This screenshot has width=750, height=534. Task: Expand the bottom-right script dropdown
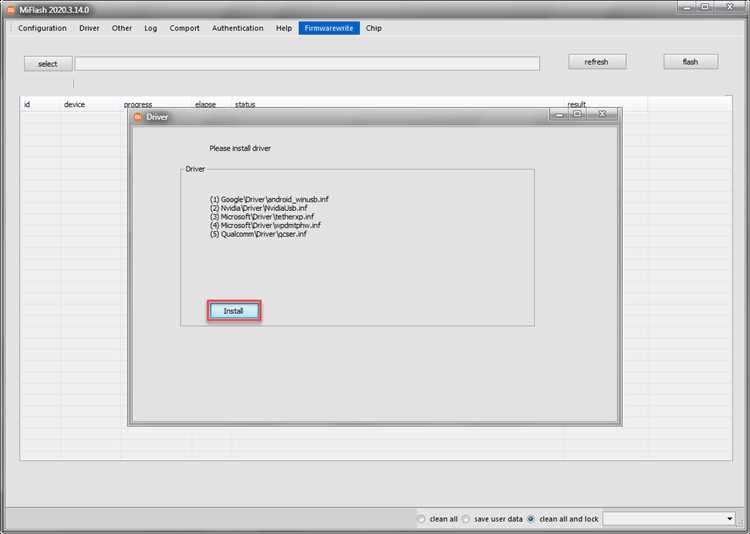729,519
